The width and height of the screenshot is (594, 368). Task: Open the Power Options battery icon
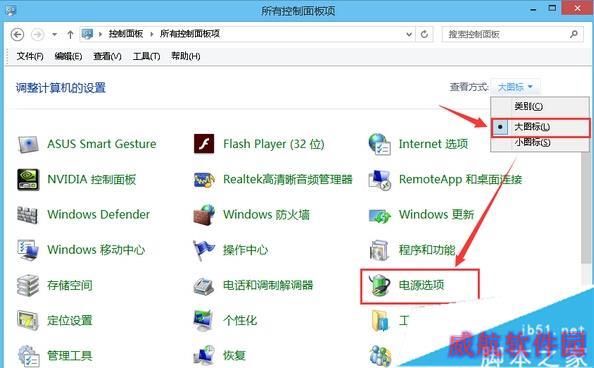(380, 285)
